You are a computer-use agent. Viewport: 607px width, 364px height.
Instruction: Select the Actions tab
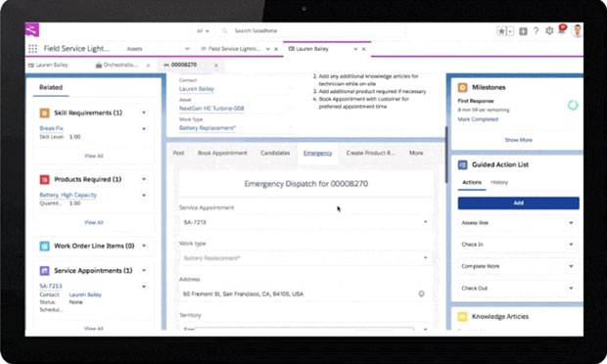[472, 182]
